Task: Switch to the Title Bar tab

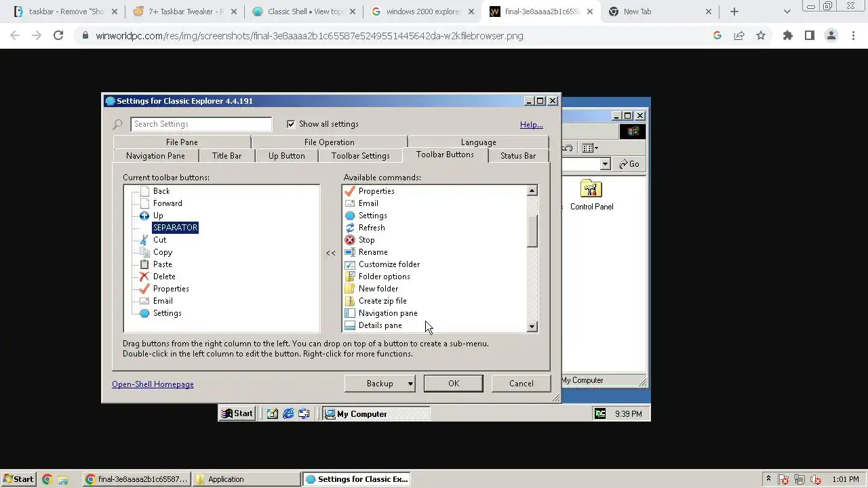Action: (x=226, y=156)
